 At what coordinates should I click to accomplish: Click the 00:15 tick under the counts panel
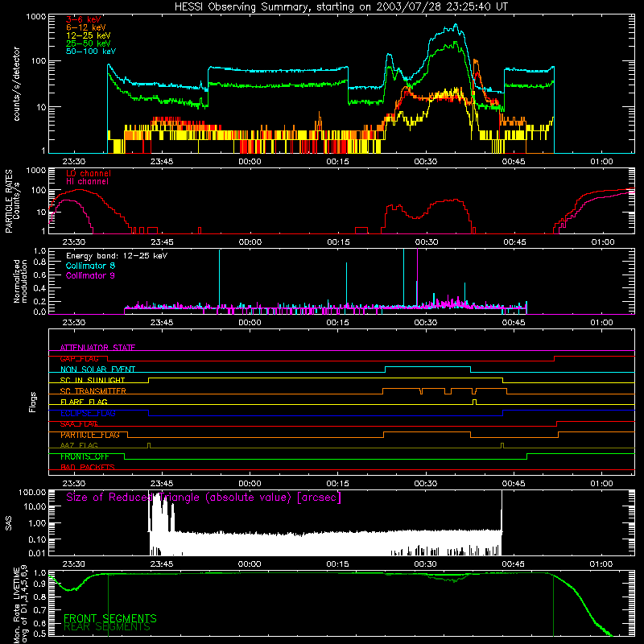point(337,162)
